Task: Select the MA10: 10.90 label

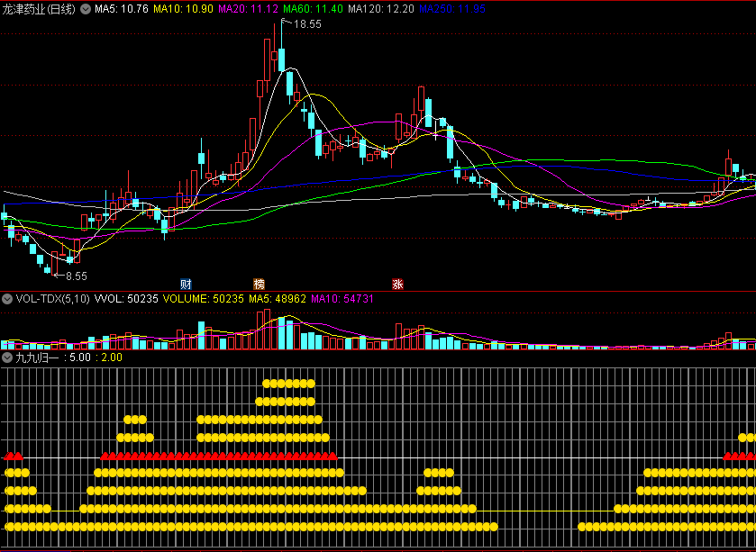Action: (183, 9)
